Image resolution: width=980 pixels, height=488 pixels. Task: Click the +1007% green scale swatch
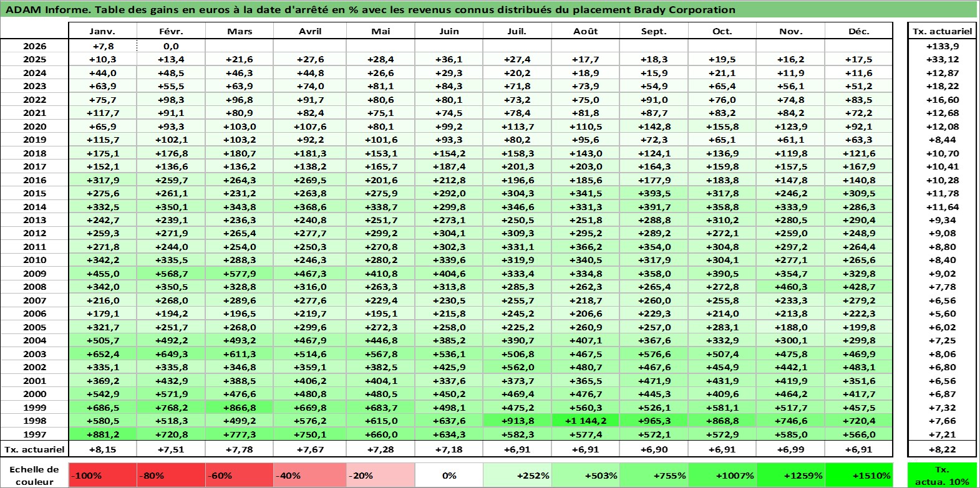coord(722,475)
